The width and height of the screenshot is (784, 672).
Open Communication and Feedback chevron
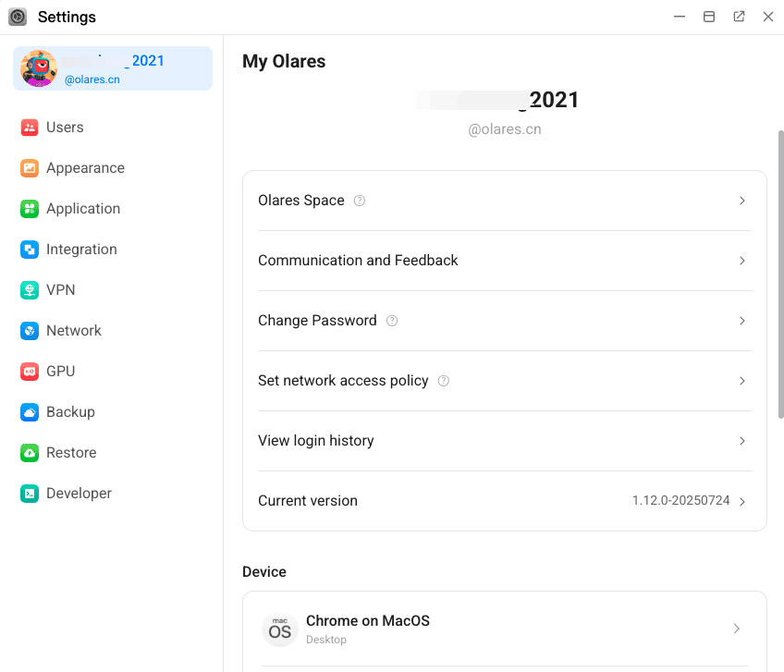[x=742, y=261]
